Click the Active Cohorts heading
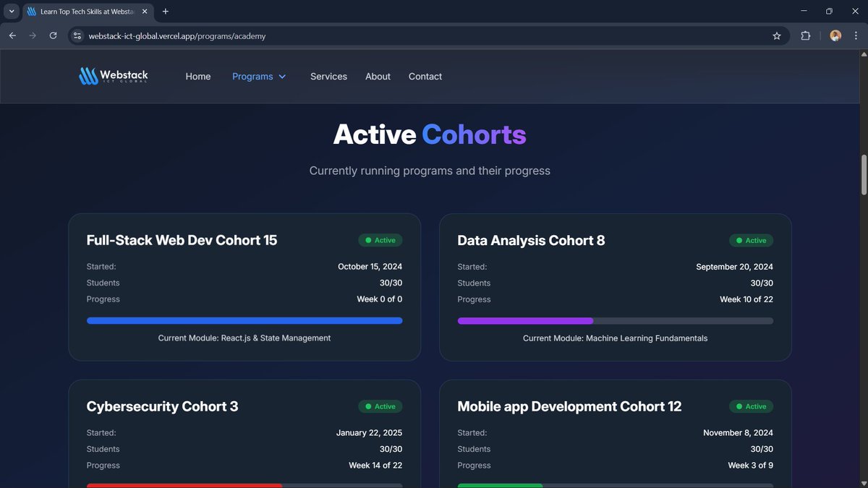 coord(430,134)
